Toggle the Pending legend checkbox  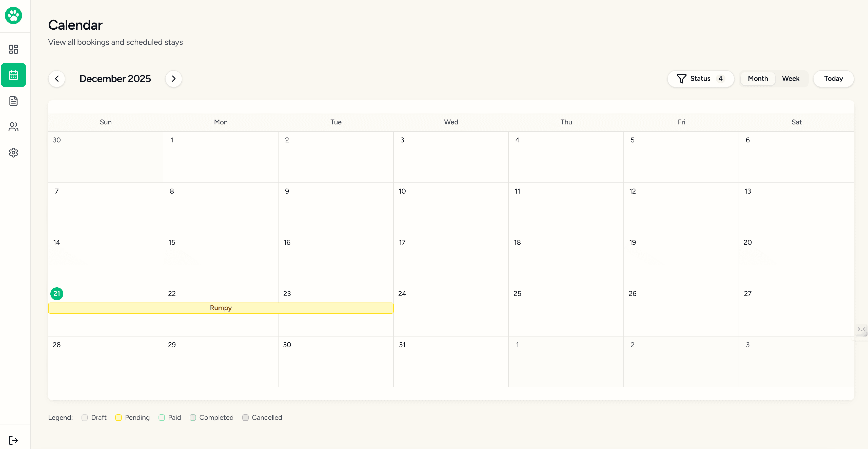pos(119,418)
